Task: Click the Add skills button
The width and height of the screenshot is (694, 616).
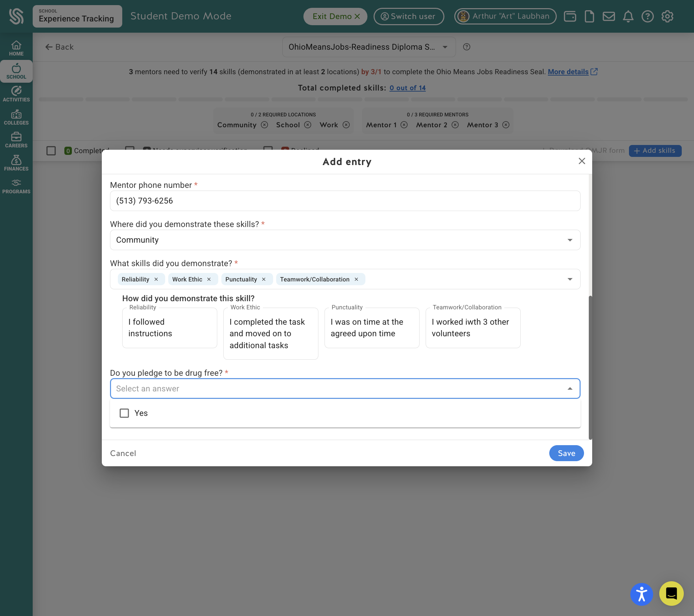Action: coord(655,151)
